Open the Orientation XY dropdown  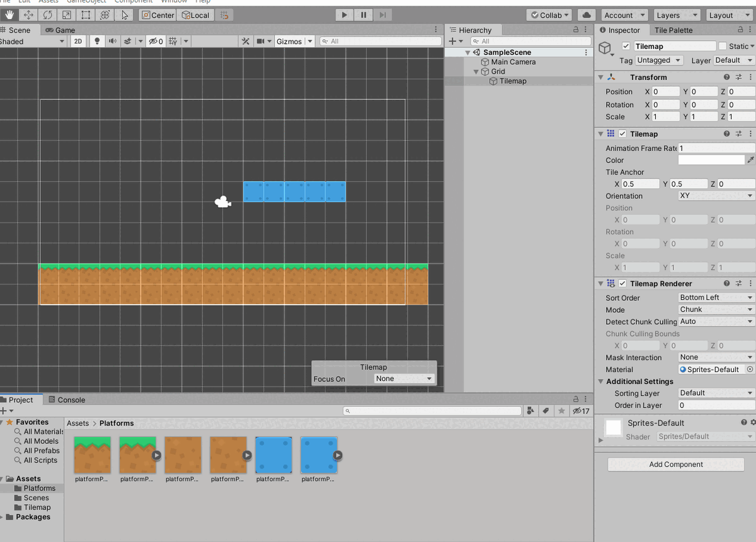716,196
